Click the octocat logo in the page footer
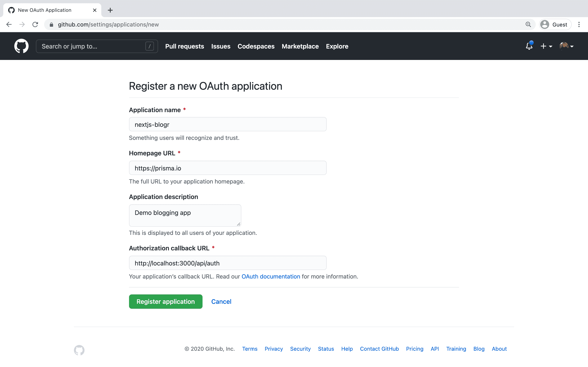Screen dimensions: 588x367 click(x=79, y=350)
